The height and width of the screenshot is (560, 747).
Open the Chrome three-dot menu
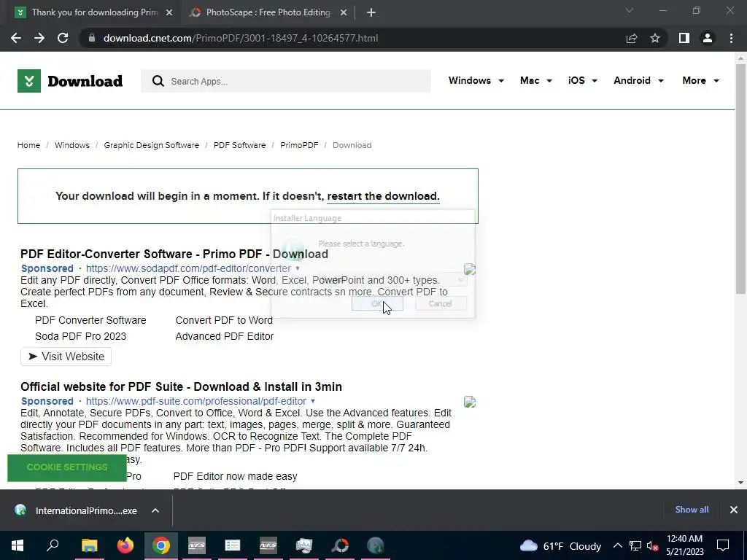(x=731, y=38)
